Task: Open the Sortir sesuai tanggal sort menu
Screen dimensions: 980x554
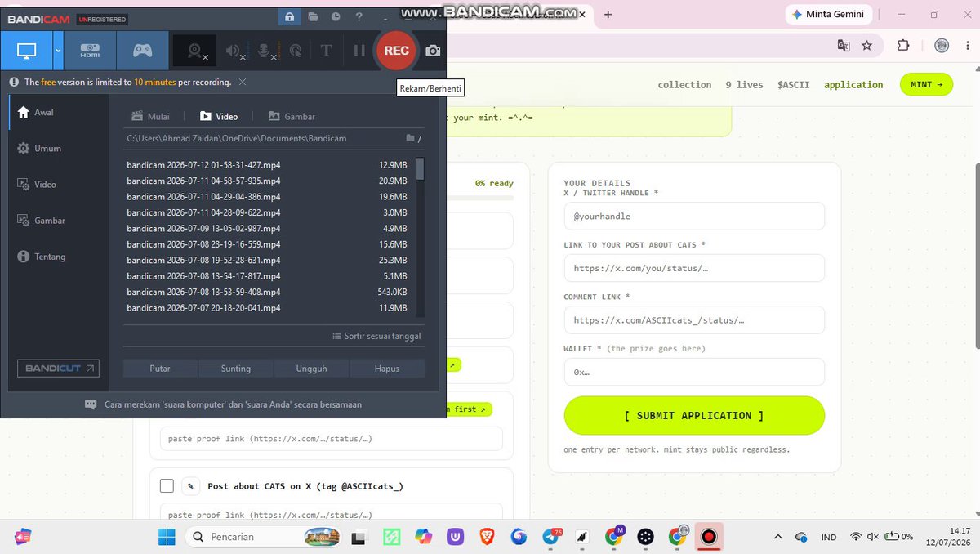Action: pos(376,336)
